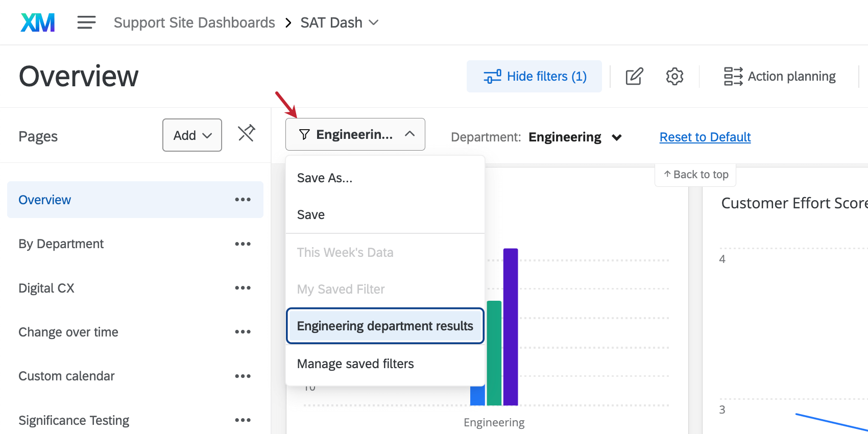Open the hamburger navigation menu
The height and width of the screenshot is (434, 868).
pos(86,22)
